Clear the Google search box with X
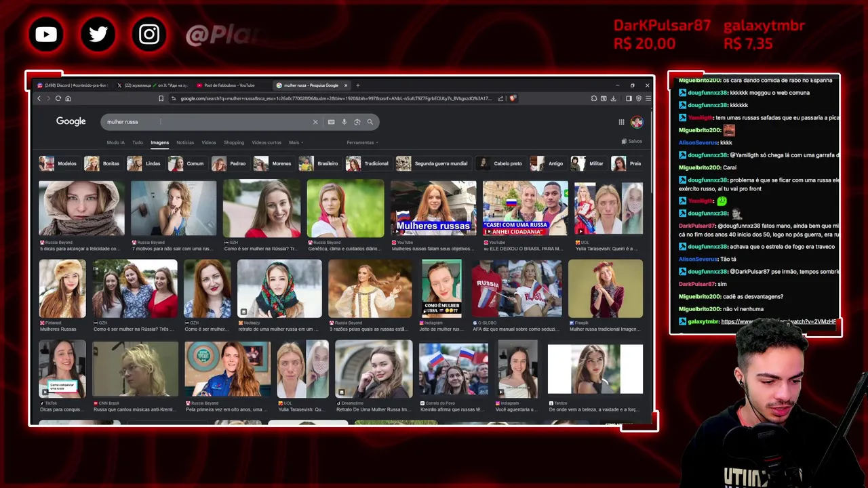868x488 pixels. click(x=315, y=122)
